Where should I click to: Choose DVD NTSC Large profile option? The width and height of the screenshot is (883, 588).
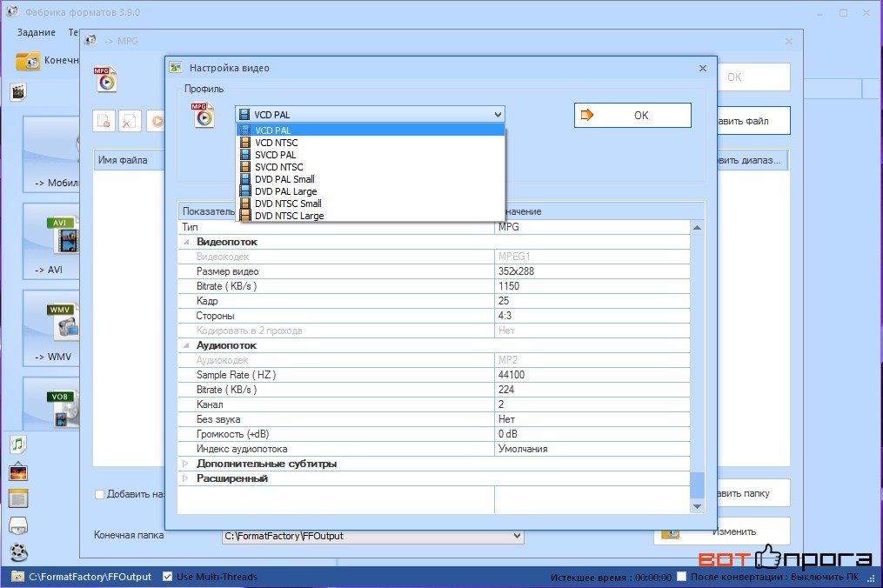(371, 216)
